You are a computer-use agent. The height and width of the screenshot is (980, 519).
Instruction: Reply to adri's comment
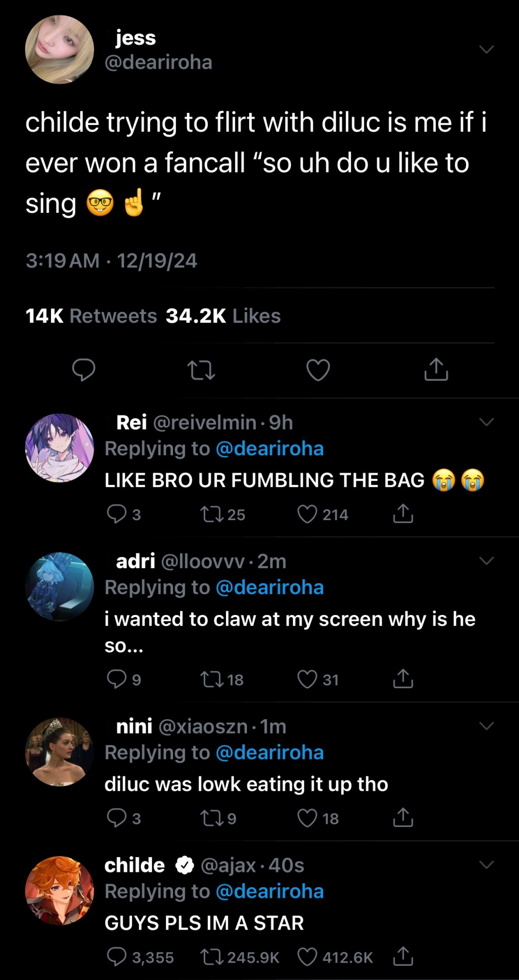pyautogui.click(x=117, y=679)
